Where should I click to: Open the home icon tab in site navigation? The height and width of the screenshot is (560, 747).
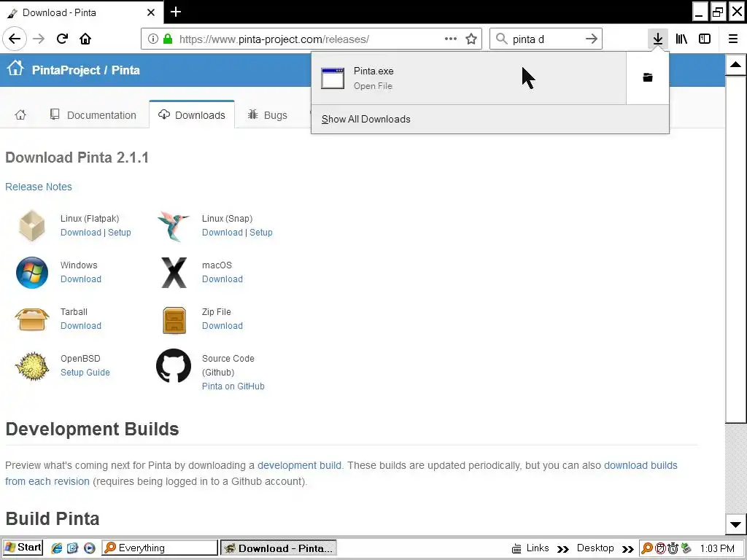click(x=20, y=114)
